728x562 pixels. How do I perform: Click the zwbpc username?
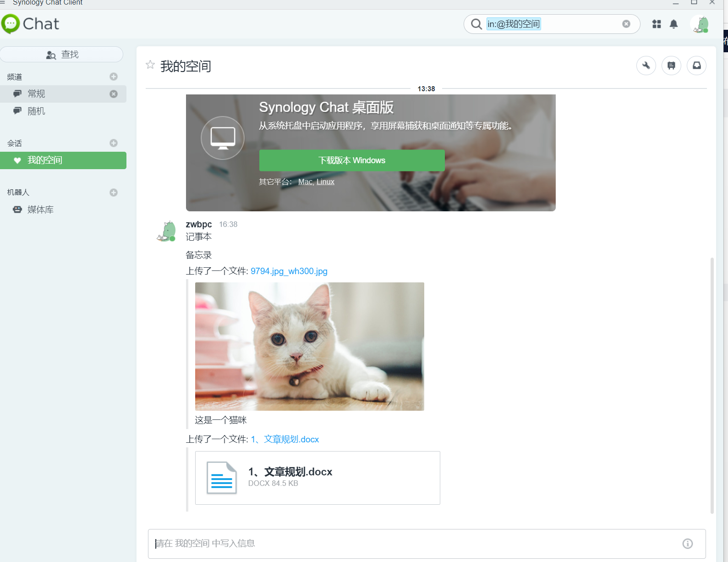[x=199, y=224]
